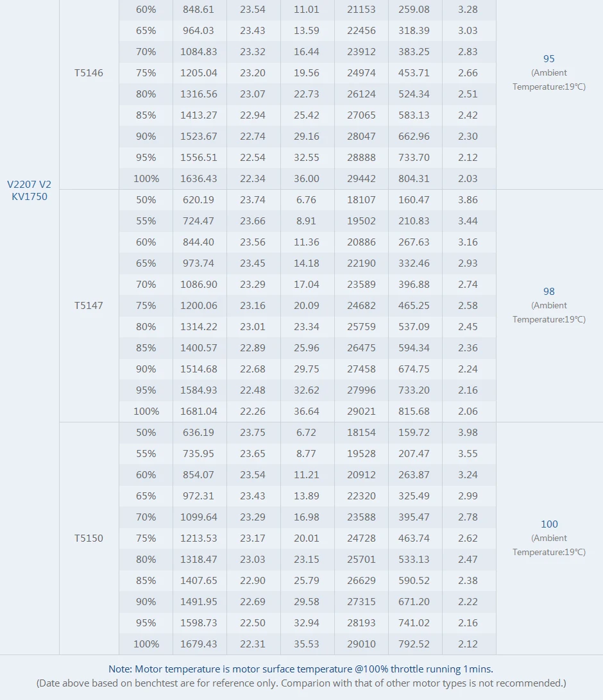603x700 pixels.
Task: Click the 100% throttle cell under T5150
Action: (146, 644)
